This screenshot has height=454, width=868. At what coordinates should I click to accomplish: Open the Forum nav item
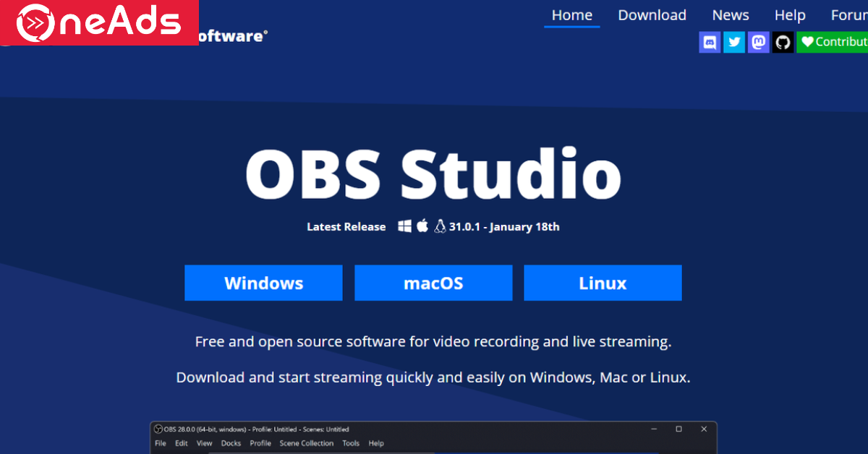pos(849,15)
